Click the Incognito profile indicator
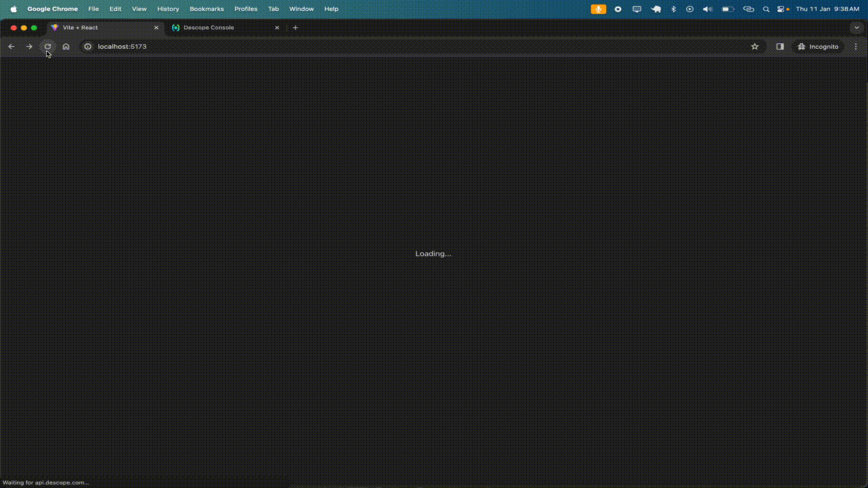Screen dimensions: 868x488 [x=818, y=47]
